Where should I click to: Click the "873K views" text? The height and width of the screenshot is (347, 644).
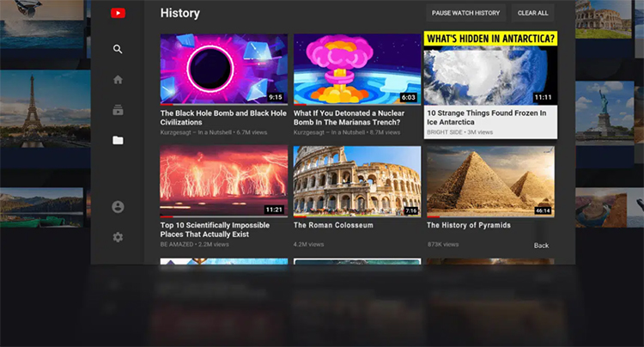(443, 244)
